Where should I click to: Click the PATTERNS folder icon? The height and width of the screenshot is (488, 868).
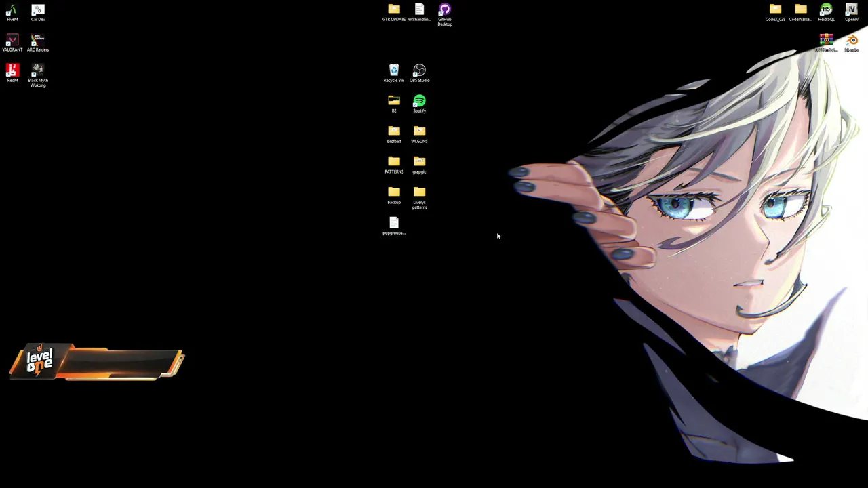pos(394,165)
